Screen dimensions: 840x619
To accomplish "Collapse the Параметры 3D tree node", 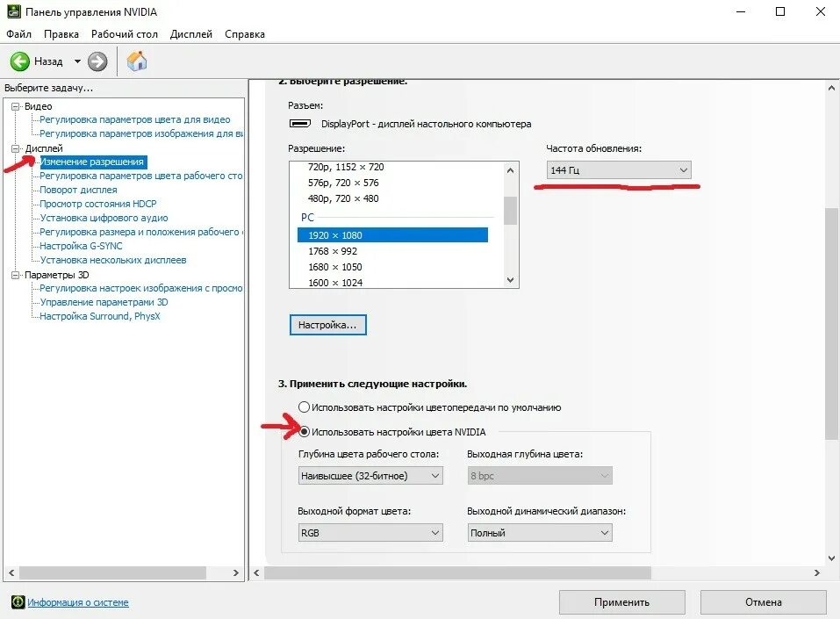I will click(x=16, y=275).
